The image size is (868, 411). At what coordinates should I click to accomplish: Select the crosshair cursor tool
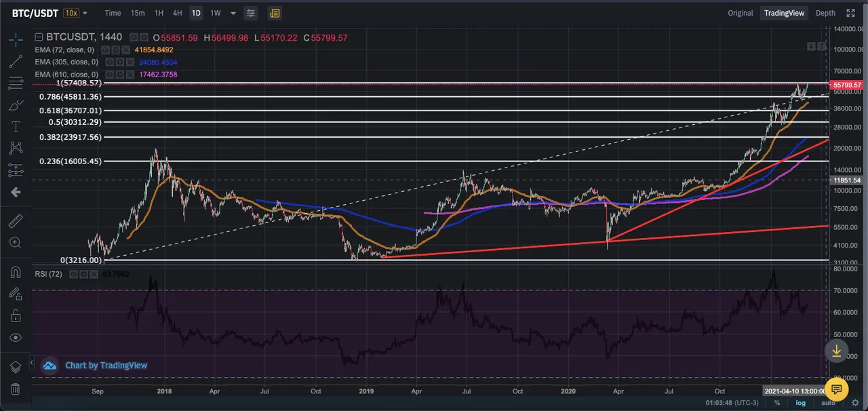(16, 40)
